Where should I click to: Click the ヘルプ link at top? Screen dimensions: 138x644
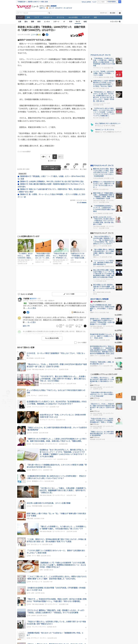pos(94,2)
